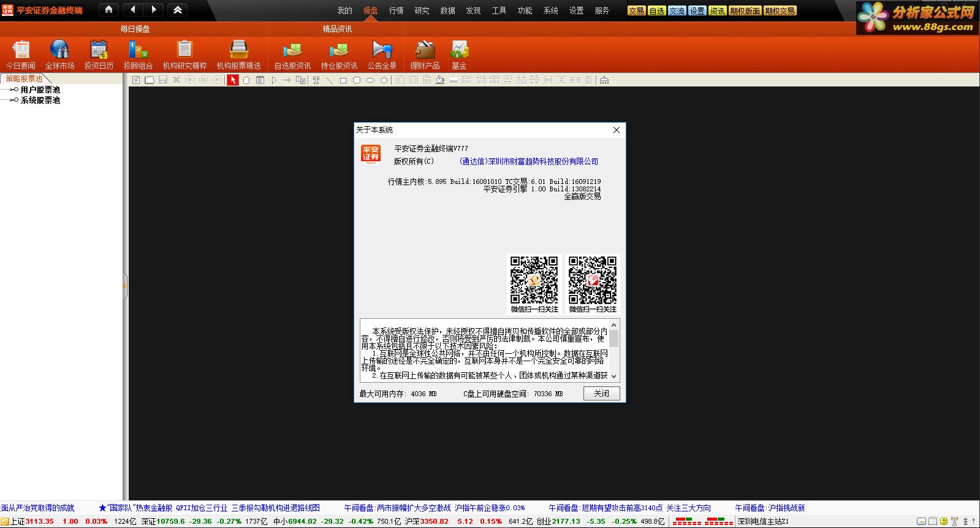Open the 我的 menu
Screen dimensions: 980x528
pos(345,10)
